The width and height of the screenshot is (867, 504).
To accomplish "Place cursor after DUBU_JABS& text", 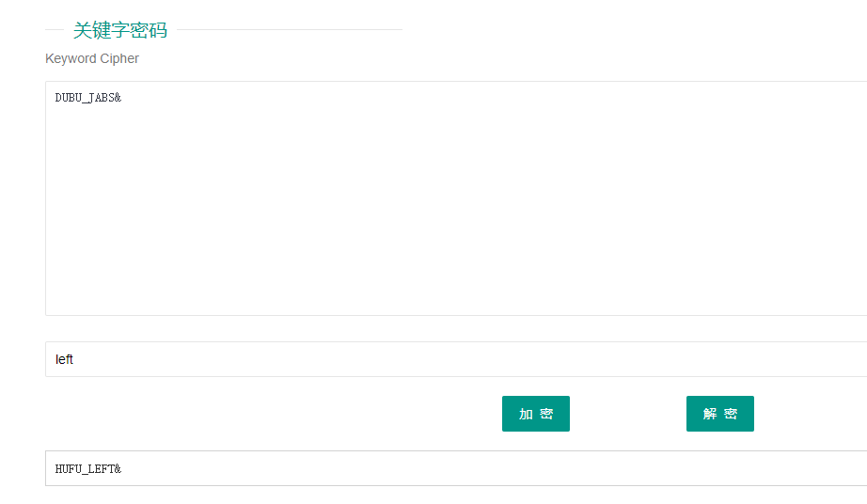I will pyautogui.click(x=122, y=98).
